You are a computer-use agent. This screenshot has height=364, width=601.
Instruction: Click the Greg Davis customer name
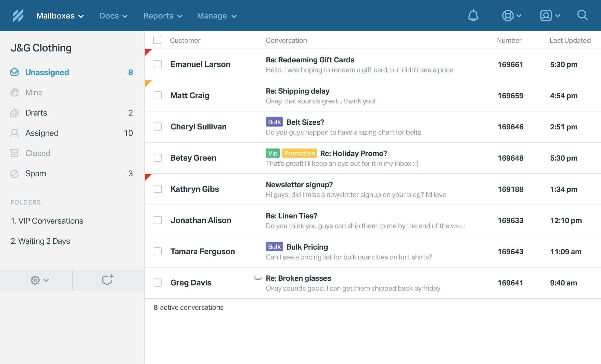(x=191, y=283)
